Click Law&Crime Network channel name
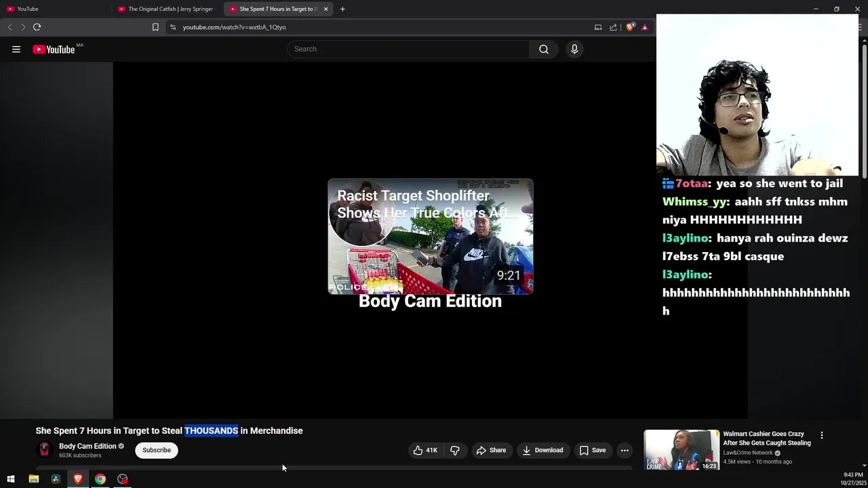 click(748, 453)
